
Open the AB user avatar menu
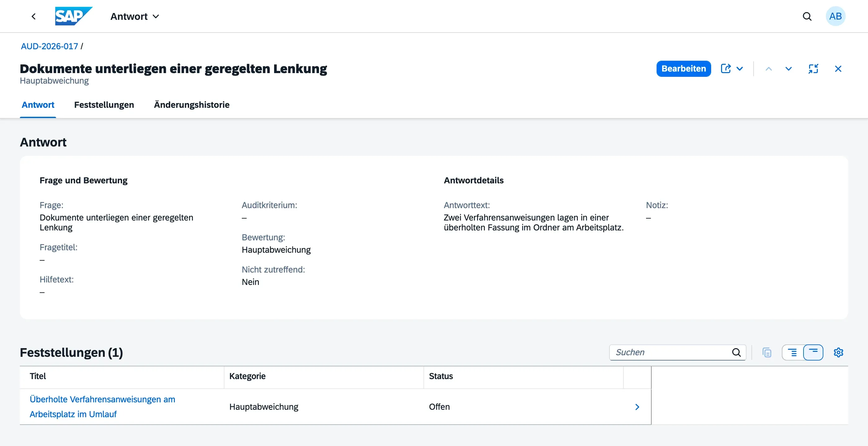coord(835,16)
